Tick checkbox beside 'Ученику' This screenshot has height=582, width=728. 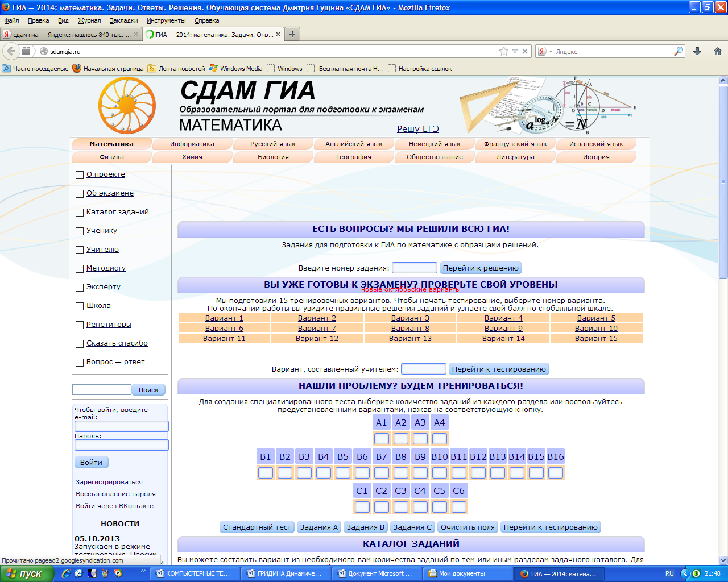pos(80,231)
